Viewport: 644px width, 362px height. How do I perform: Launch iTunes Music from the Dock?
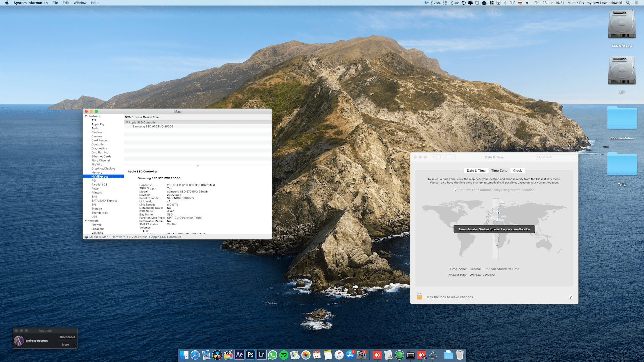coord(339,355)
